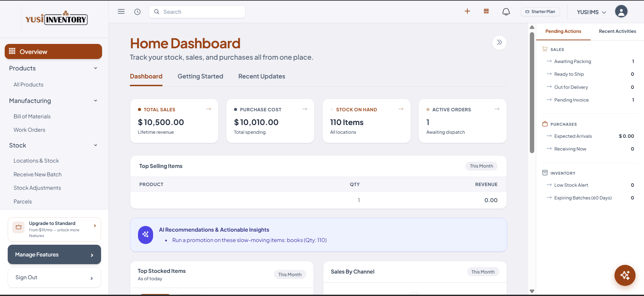
Task: Collapse the Stock section chevron
Action: tap(95, 145)
